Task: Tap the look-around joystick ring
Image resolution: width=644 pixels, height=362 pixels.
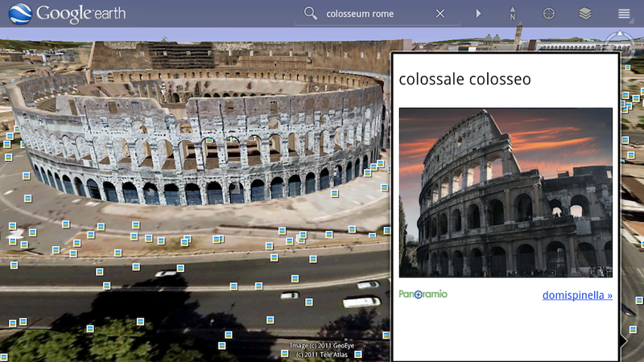Action: coord(620,44)
